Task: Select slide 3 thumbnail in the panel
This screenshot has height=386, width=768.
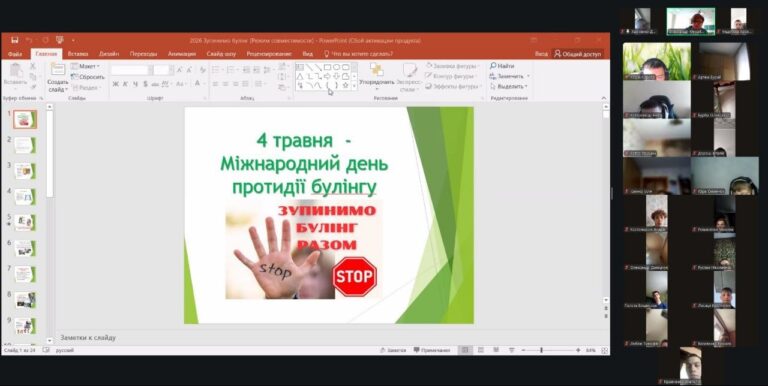Action: click(x=24, y=171)
